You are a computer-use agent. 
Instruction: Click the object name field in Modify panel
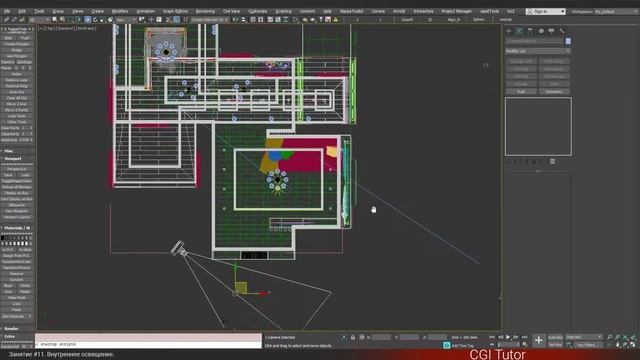tap(535, 41)
